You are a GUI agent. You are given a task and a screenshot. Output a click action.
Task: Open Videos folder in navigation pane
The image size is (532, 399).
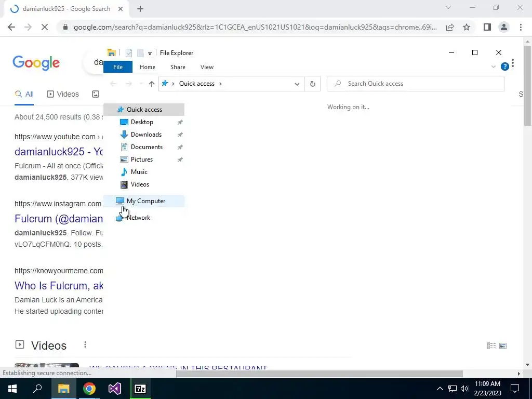(140, 184)
